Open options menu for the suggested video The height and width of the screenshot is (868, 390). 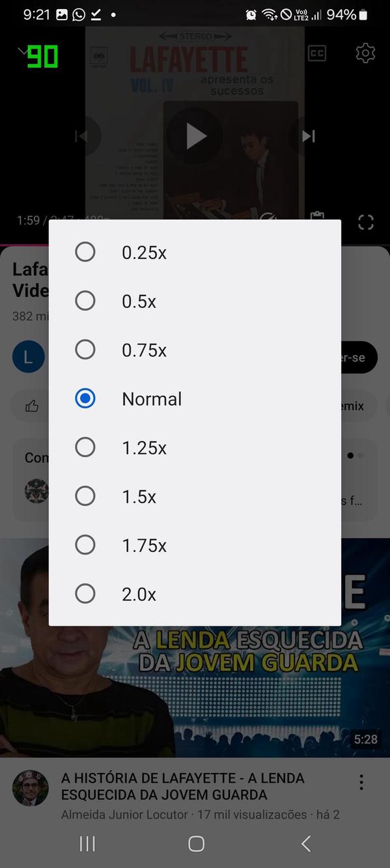pos(361,781)
